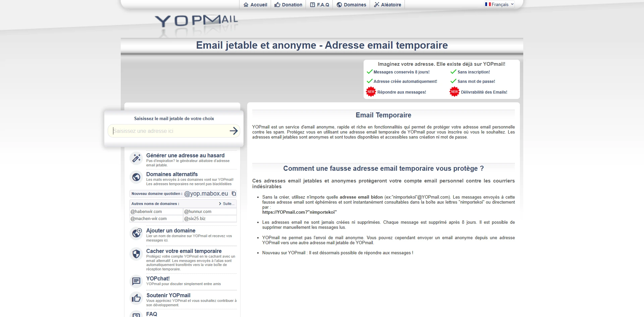Click the Email Temporaire heading
This screenshot has width=644, height=317.
coord(383,115)
